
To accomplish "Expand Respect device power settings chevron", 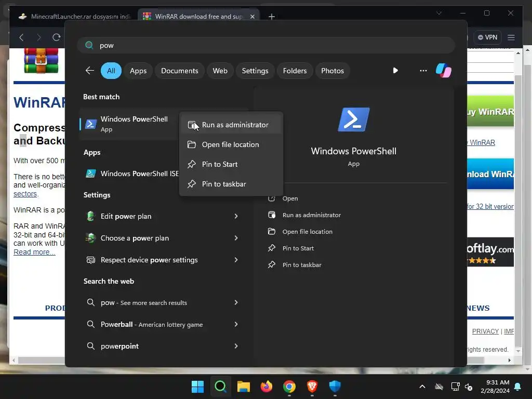I will pos(236,260).
